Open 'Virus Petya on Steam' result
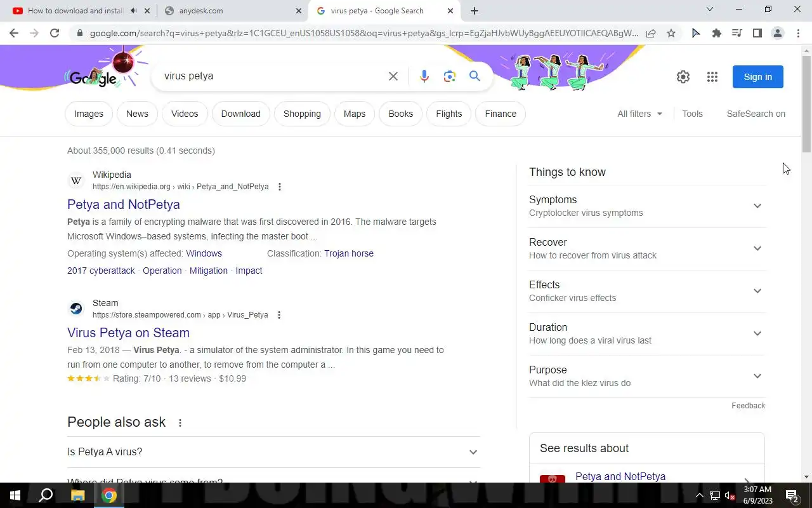The width and height of the screenshot is (812, 508). [x=128, y=333]
